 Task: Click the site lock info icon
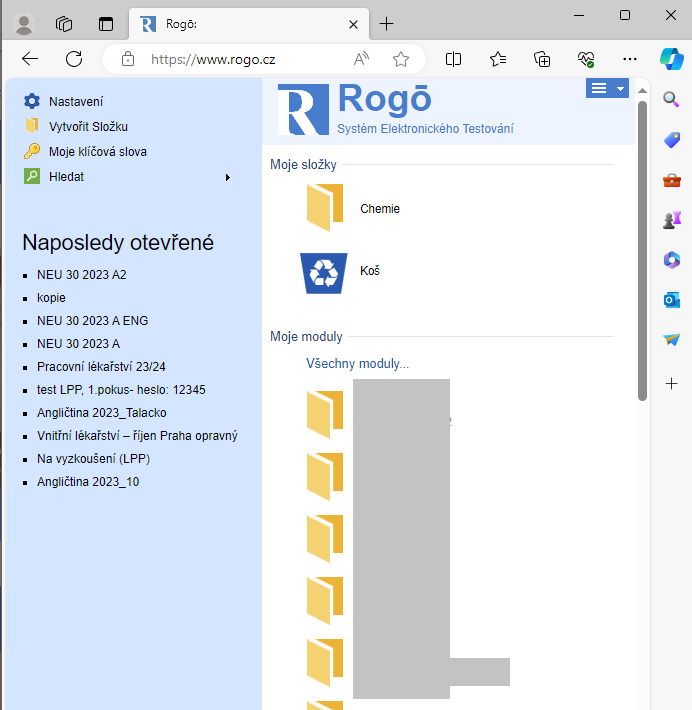(x=128, y=59)
